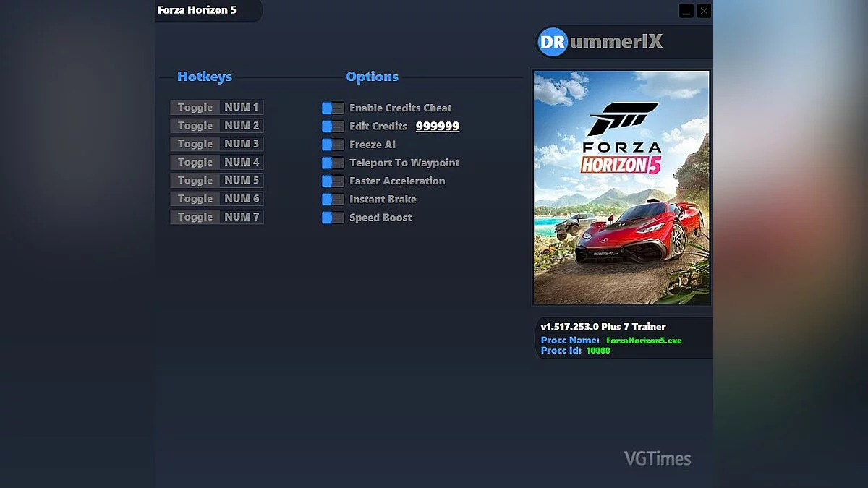
Task: Activate the Freeze AI switch
Action: click(x=332, y=144)
